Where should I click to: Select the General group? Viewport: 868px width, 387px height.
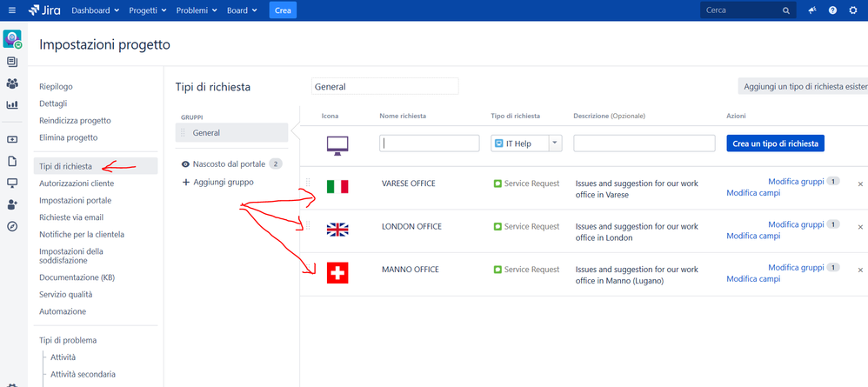[232, 133]
